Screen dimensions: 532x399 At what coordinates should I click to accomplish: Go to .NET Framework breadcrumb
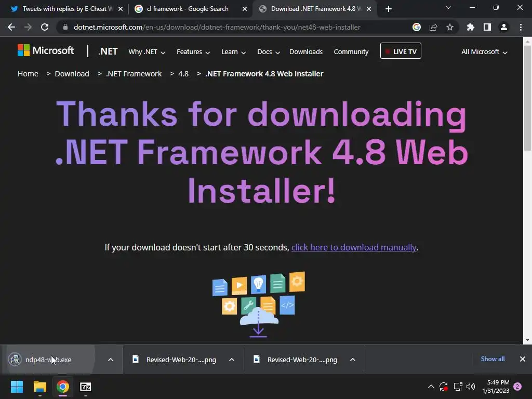point(134,74)
